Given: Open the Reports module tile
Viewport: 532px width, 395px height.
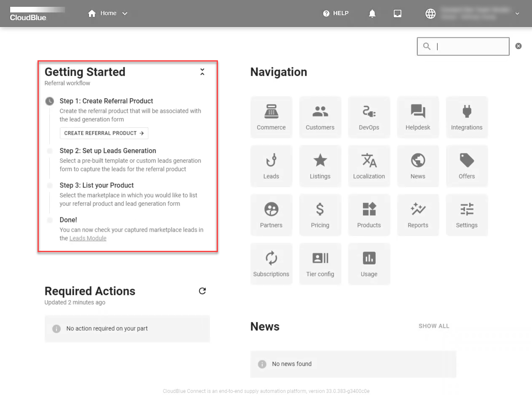Looking at the screenshot, I should pyautogui.click(x=418, y=215).
